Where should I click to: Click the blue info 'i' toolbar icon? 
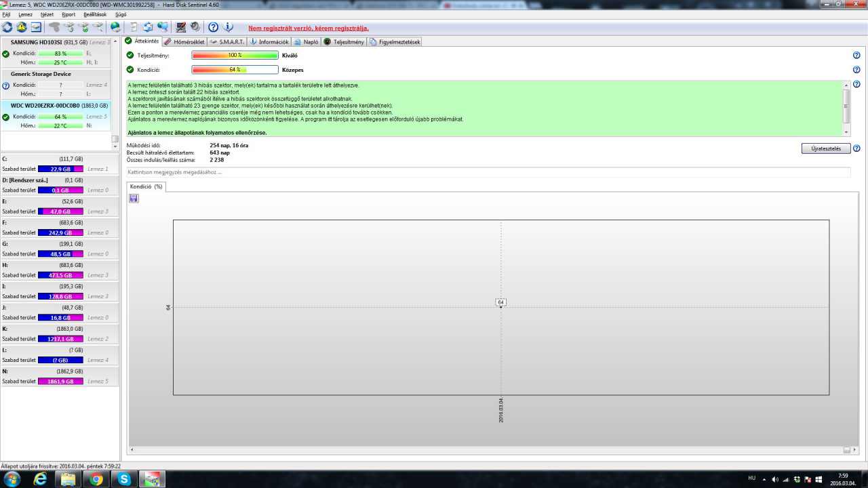tap(229, 27)
